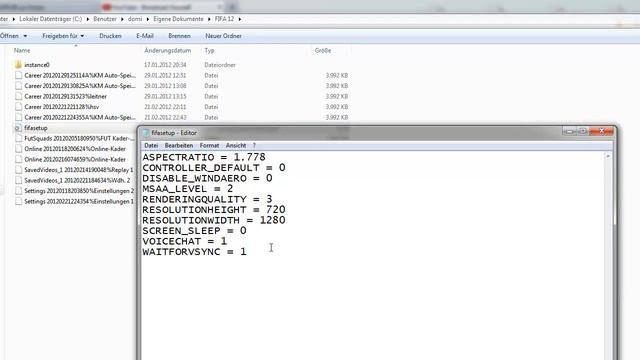Image resolution: width=640 pixels, height=360 pixels.
Task: Open the Format menu in Editor
Action: (x=209, y=145)
